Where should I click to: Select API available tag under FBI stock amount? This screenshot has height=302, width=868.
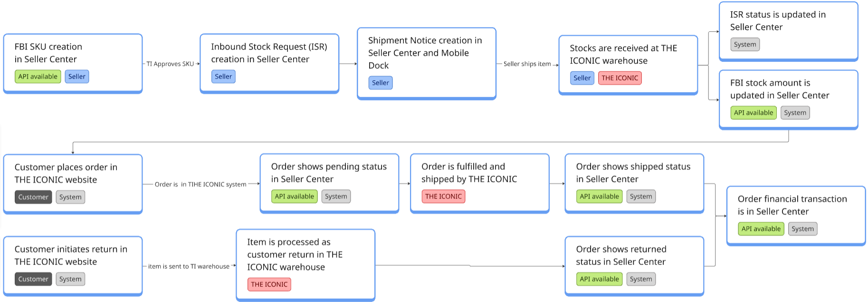753,113
